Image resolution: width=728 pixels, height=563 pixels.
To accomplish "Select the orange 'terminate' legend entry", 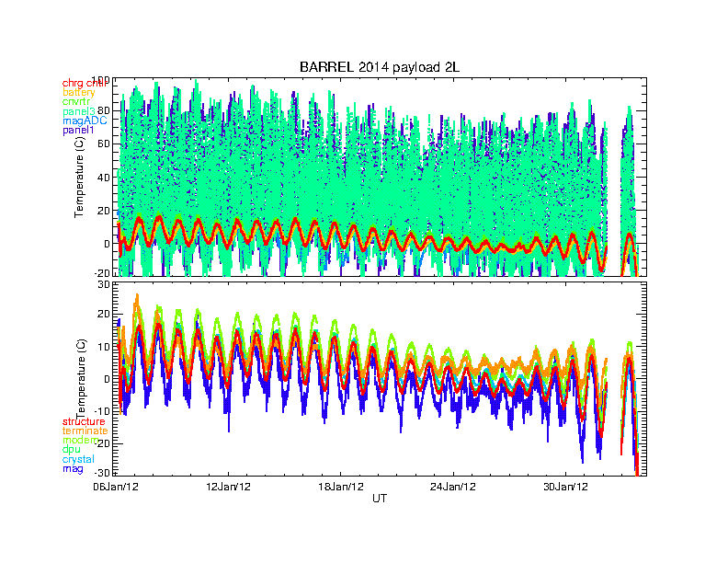I will (x=85, y=431).
